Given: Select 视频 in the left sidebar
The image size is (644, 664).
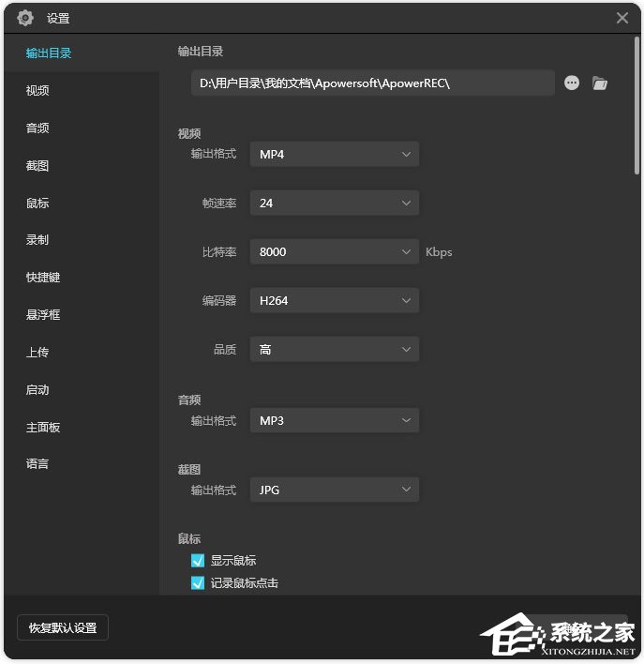Looking at the screenshot, I should coord(37,91).
